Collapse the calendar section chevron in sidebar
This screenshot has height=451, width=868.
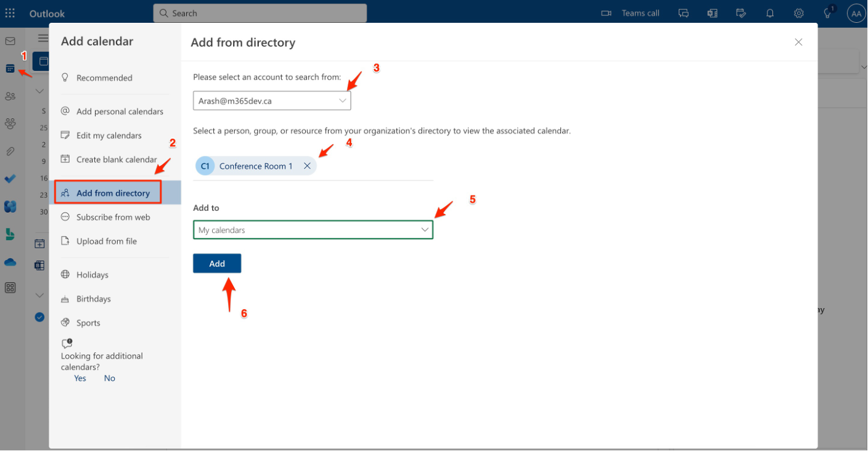coord(39,91)
